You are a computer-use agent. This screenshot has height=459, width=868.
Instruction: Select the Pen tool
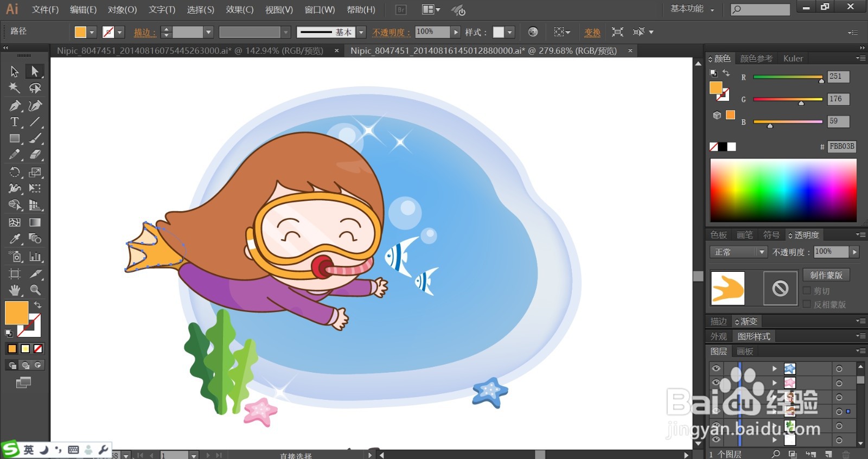15,105
